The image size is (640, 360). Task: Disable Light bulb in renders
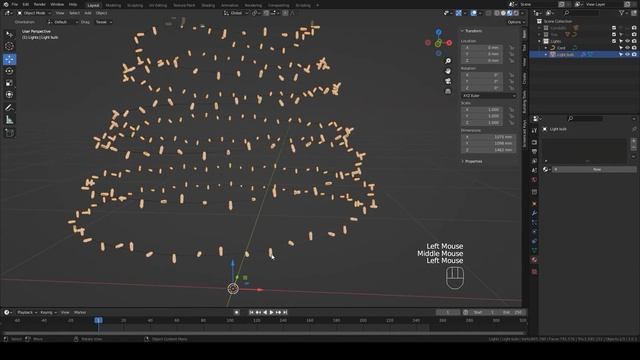click(634, 54)
